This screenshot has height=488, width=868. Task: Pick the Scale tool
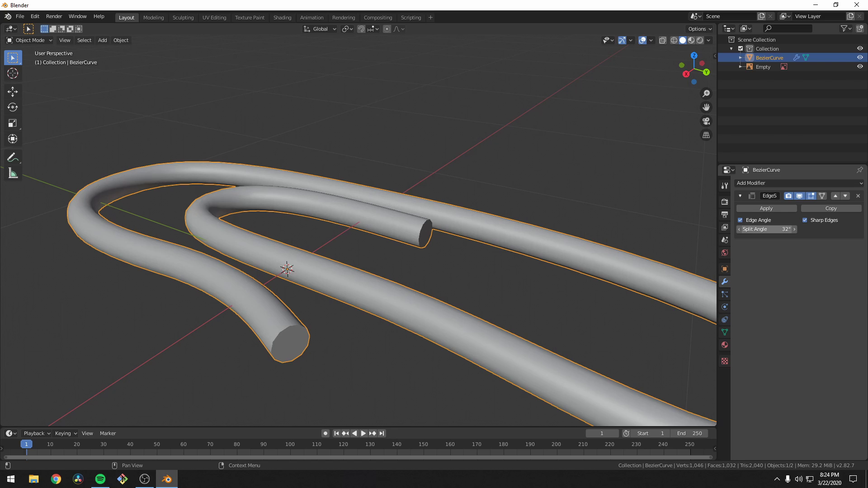[13, 123]
